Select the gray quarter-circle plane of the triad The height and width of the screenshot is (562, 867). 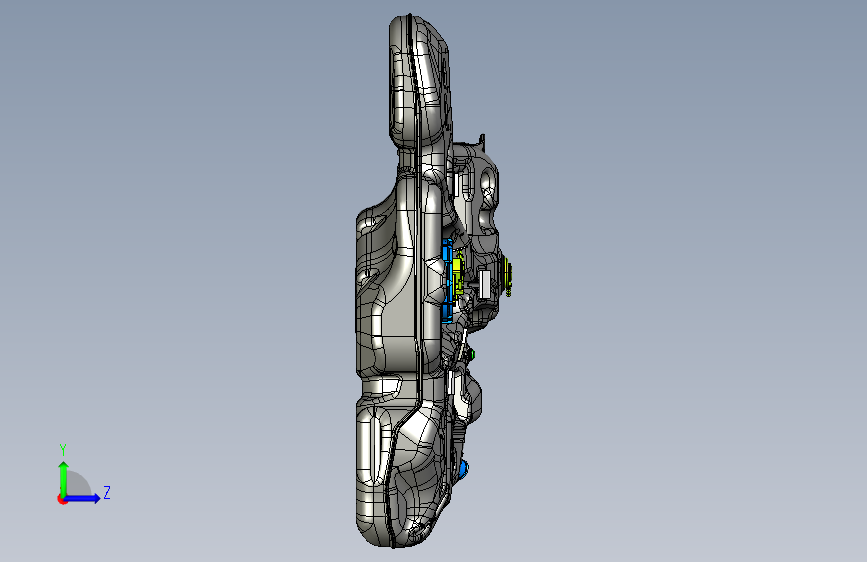[79, 484]
